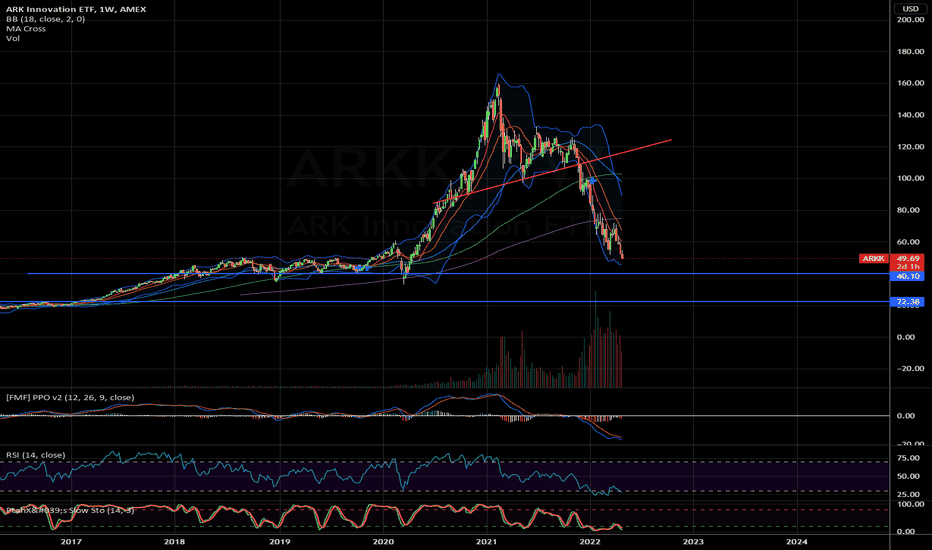Click the 120.00 price axis label
This screenshot has width=932, height=550.
(x=910, y=147)
